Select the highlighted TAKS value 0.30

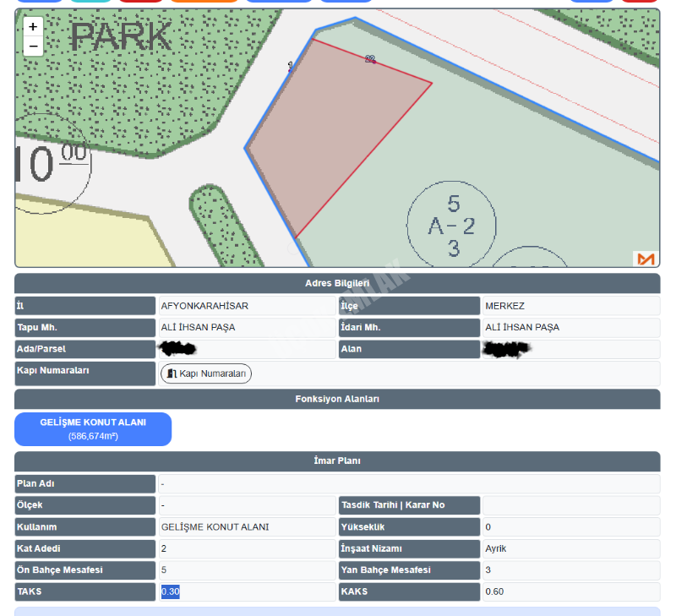pyautogui.click(x=171, y=591)
